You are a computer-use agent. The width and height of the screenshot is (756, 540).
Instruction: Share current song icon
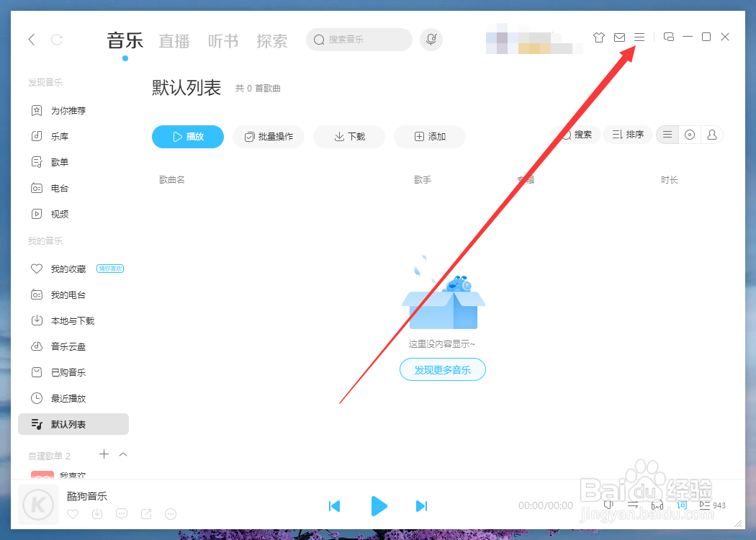tap(146, 514)
